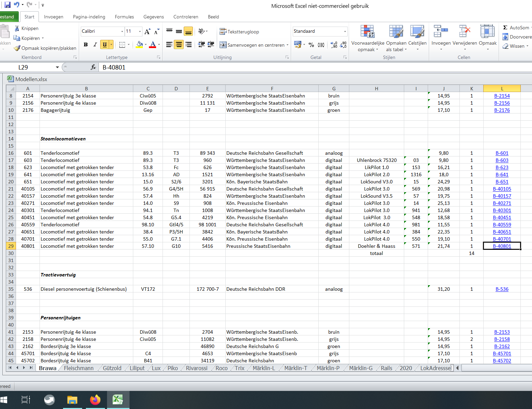This screenshot has width=532, height=409.
Task: Click the insert function fx button
Action: point(93,67)
